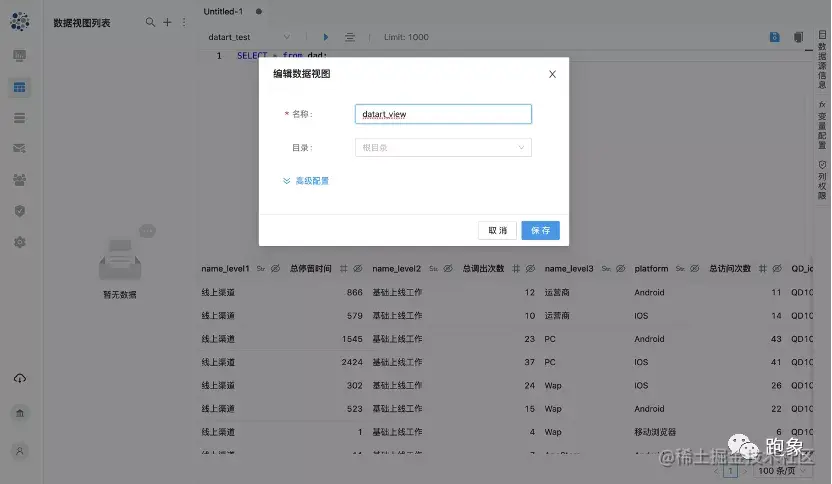Toggle visibility eye for 总停留时间 column
This screenshot has width=832, height=484.
(x=358, y=269)
